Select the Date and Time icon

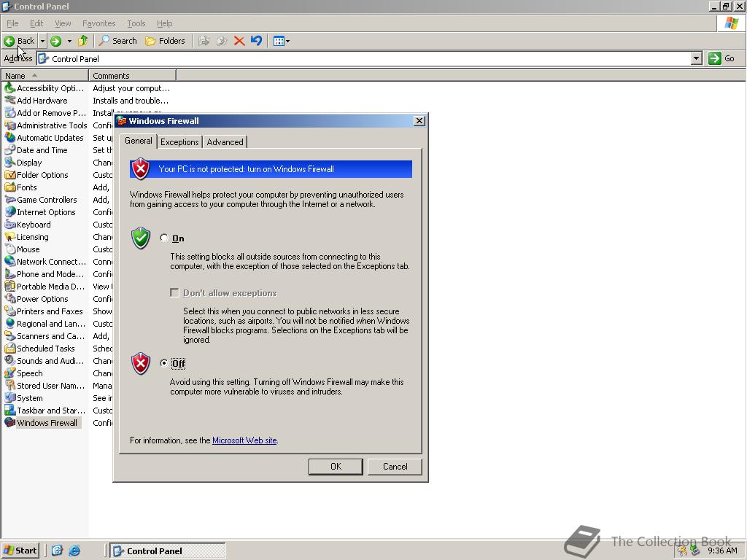pos(9,149)
